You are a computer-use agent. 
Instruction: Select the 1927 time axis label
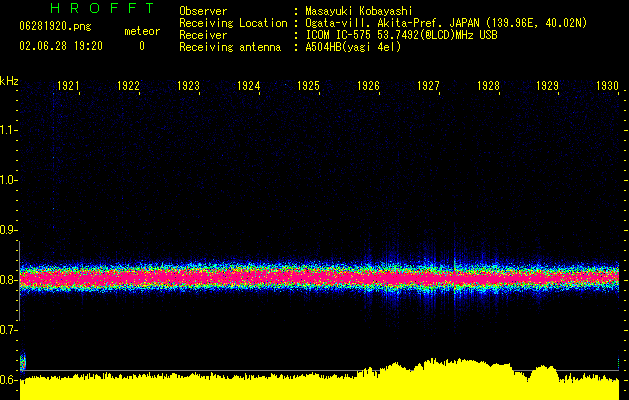coord(428,86)
